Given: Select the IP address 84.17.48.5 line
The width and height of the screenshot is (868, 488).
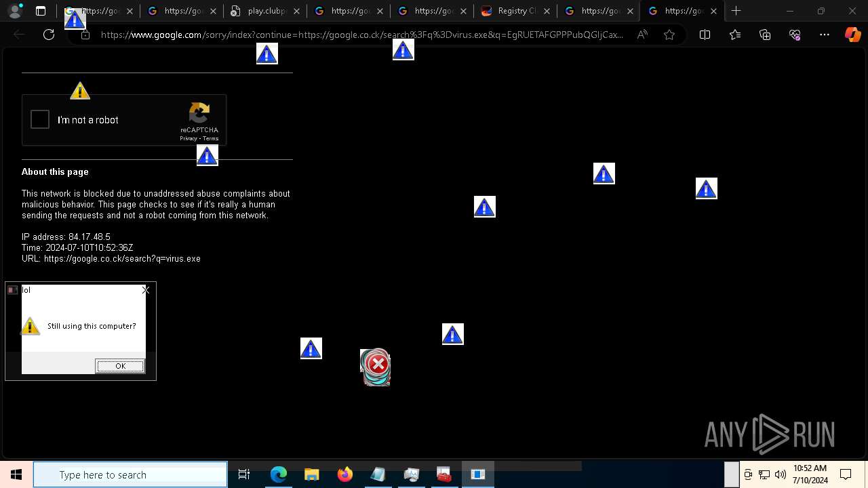Looking at the screenshot, I should point(66,237).
